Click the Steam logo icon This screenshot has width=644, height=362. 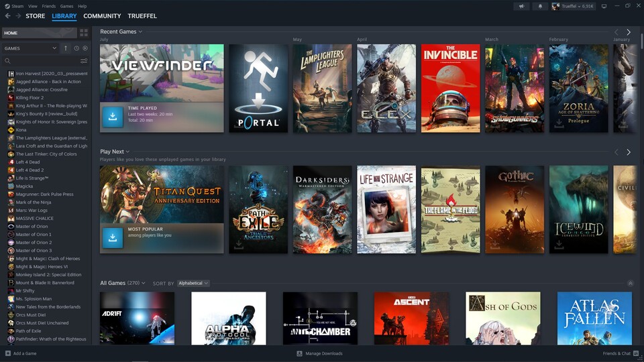coord(7,6)
